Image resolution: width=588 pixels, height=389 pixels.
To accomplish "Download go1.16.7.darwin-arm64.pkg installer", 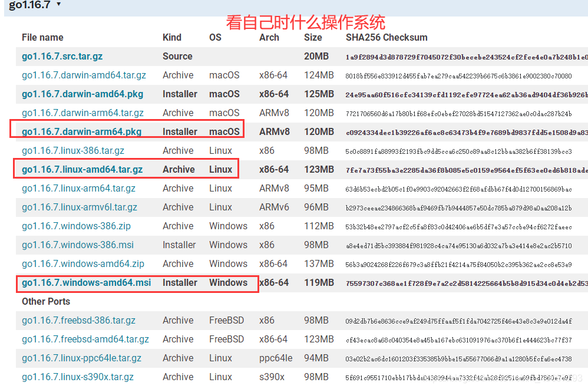I will pos(81,131).
